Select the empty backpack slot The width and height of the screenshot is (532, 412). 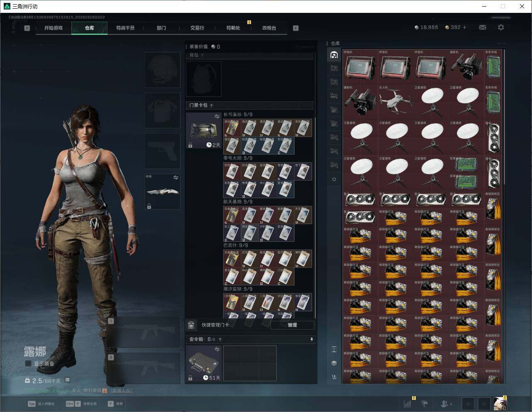204,79
